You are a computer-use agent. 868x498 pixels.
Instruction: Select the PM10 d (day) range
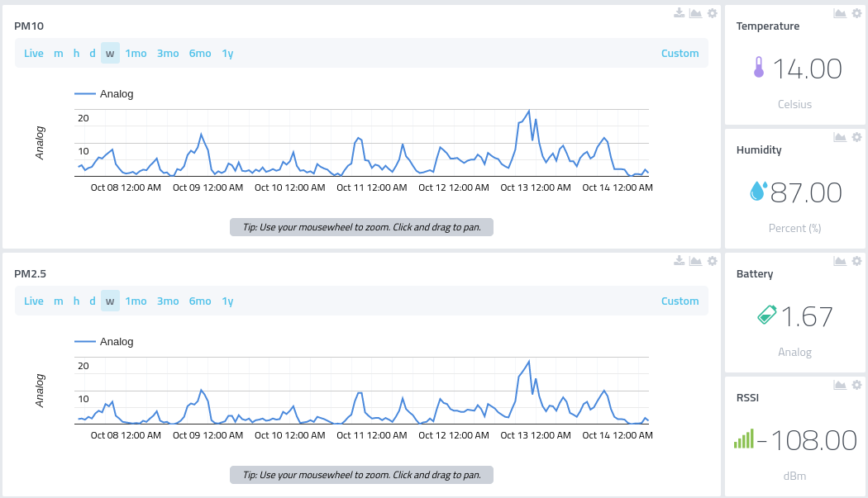tap(93, 53)
